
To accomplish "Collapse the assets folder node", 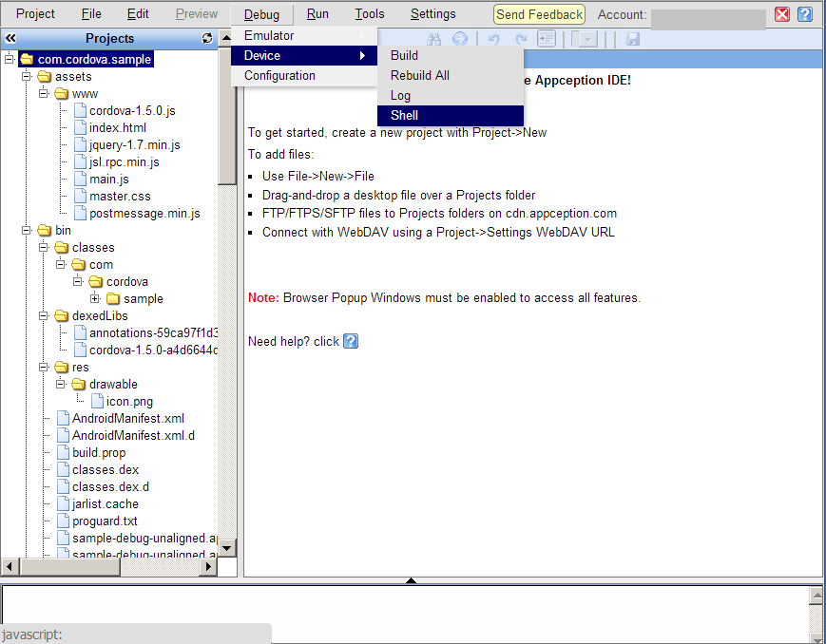I will coord(27,76).
